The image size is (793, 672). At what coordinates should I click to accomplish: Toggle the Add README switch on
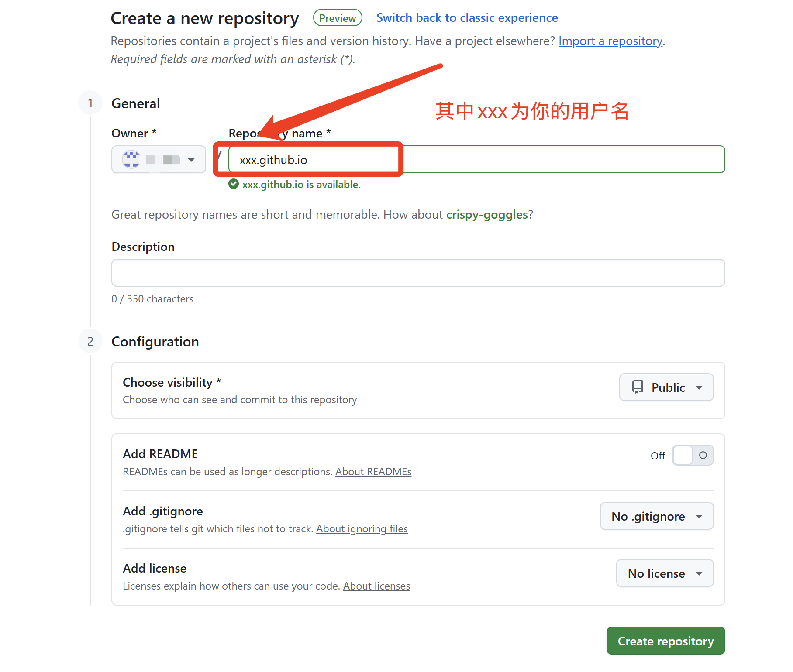(693, 455)
